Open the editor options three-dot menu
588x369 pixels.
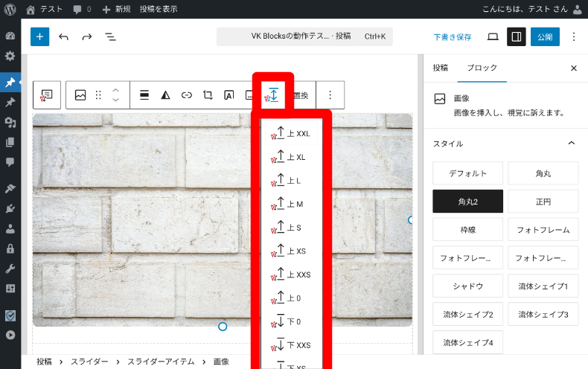(574, 36)
